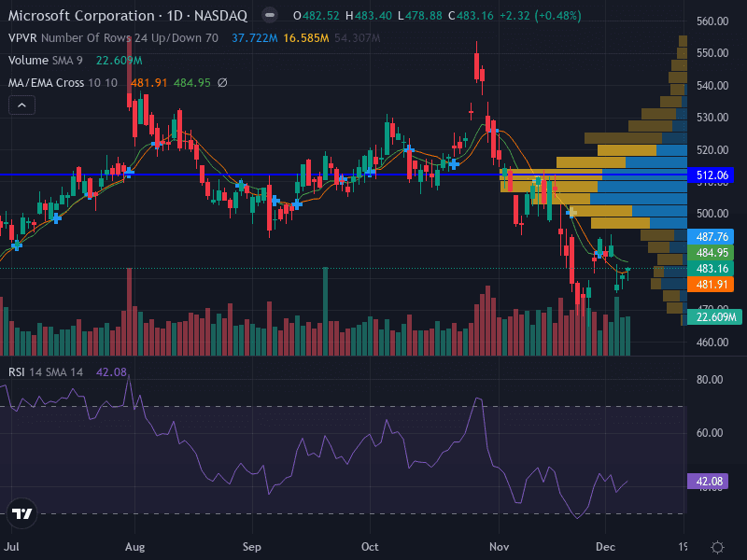This screenshot has height=560, width=747.
Task: Click the Volume SMA value 22.609M in legend
Action: click(120, 61)
